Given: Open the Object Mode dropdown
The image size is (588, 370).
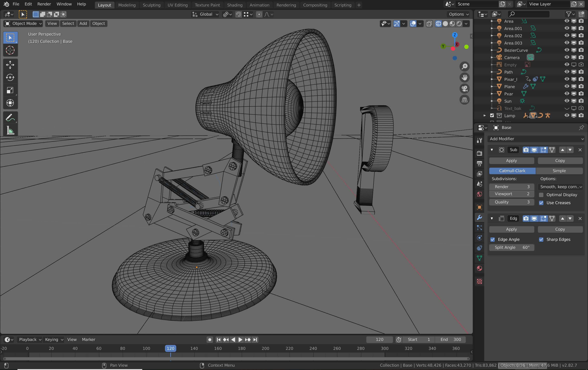Looking at the screenshot, I should [x=23, y=23].
